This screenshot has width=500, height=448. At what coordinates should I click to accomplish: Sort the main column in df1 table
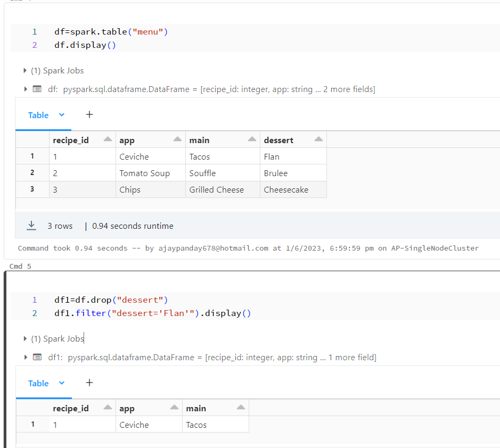[241, 408]
